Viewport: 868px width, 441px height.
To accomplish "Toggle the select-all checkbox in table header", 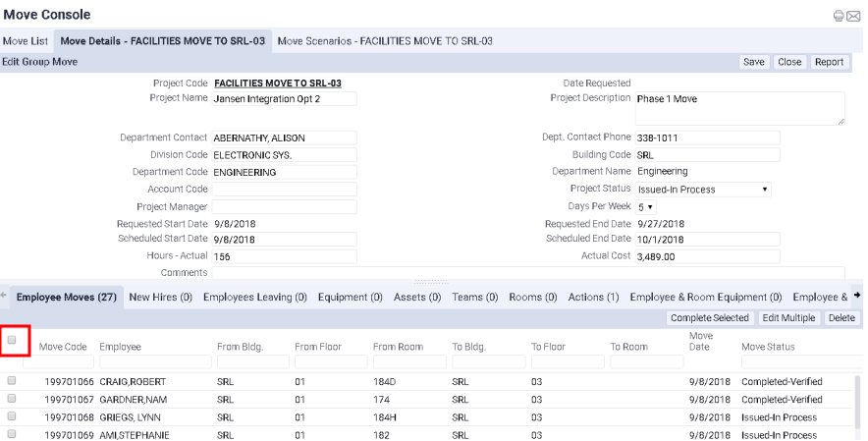I will [x=13, y=340].
